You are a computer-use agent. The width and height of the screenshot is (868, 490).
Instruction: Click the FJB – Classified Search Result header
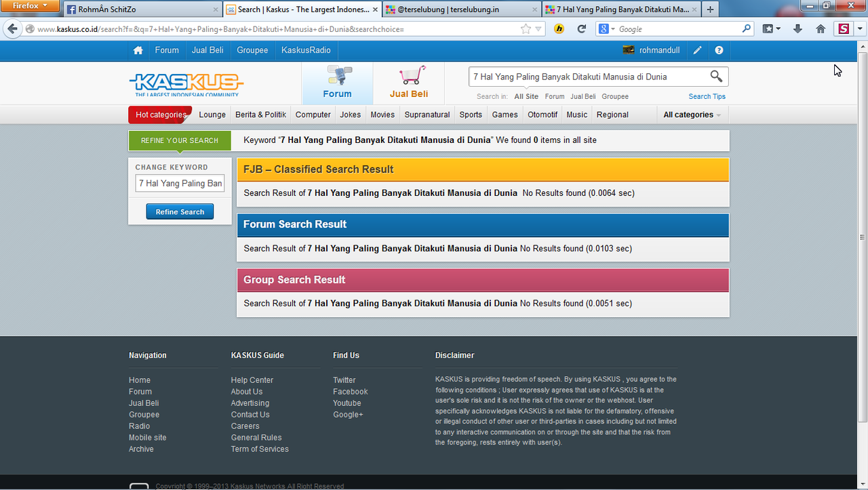483,169
